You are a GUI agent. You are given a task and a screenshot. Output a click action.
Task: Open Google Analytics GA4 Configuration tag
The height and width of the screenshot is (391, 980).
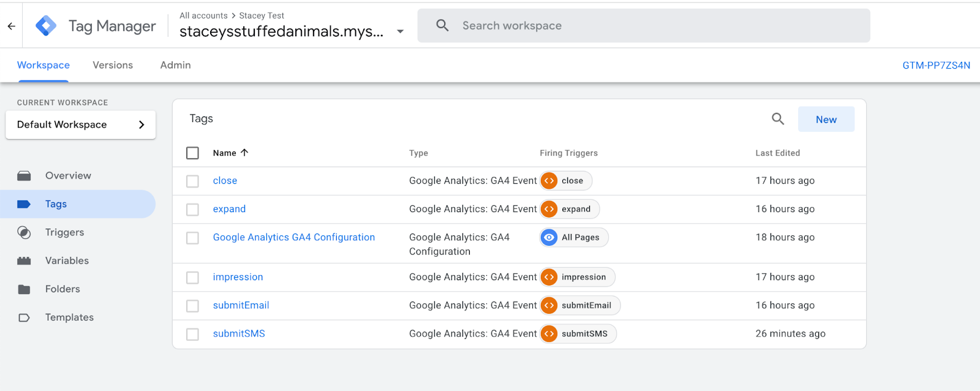[294, 237]
